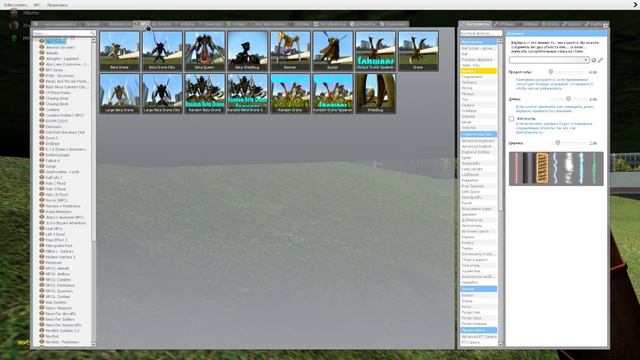Spawn the Large Beta Drone NPC

pos(120,93)
